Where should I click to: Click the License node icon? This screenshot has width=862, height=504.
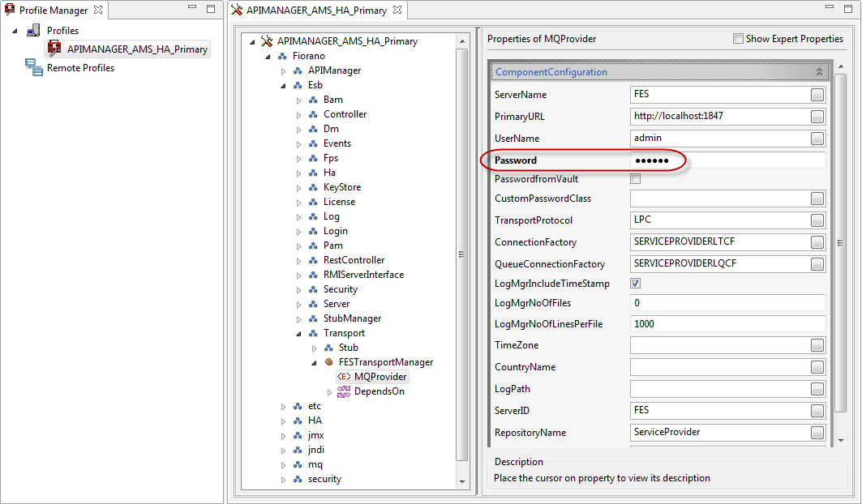point(313,202)
